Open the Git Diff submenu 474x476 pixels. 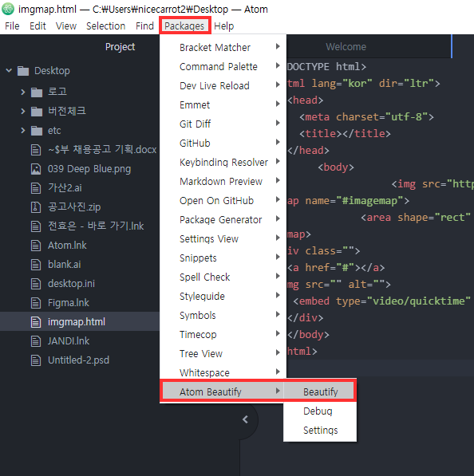point(223,124)
